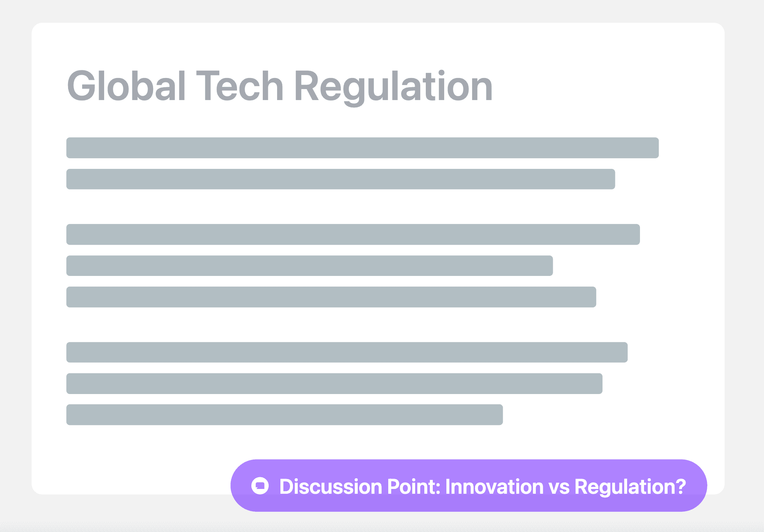This screenshot has width=764, height=532.
Task: Click "Discussion Point:" text in purple pill
Action: point(360,486)
